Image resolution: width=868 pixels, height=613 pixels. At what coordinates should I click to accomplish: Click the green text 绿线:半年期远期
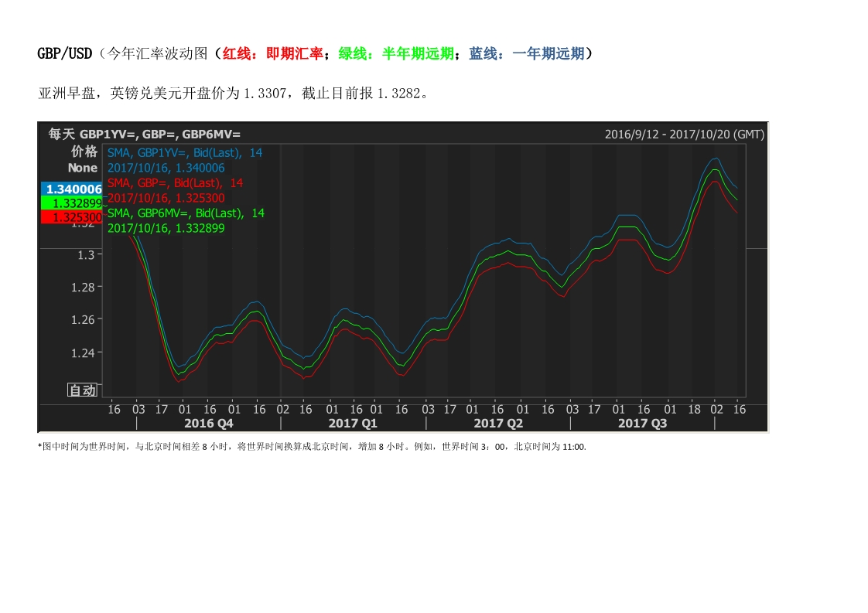[x=396, y=53]
